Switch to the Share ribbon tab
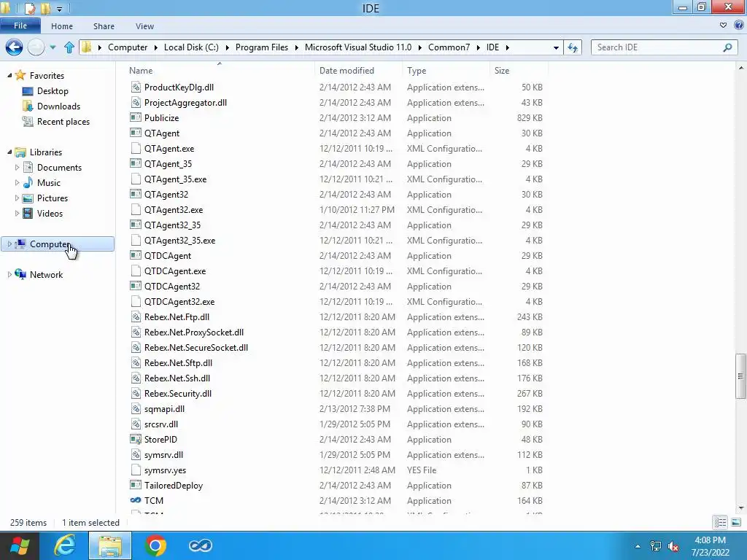 coord(104,26)
